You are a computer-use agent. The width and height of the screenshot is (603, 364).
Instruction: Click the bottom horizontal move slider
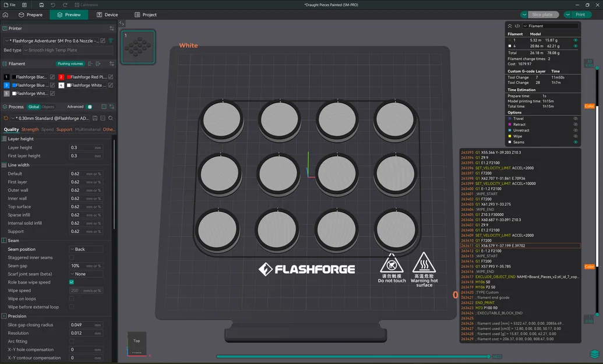pyautogui.click(x=352, y=356)
